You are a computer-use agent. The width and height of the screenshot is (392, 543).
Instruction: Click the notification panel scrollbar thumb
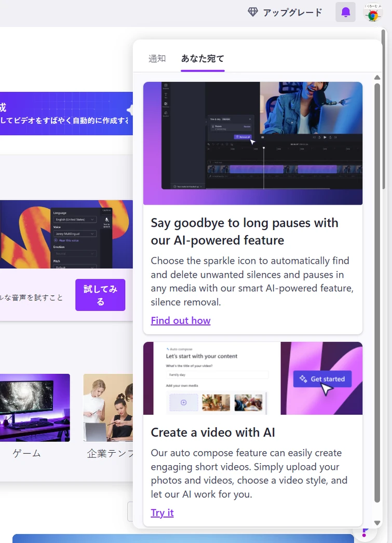[x=377, y=293]
